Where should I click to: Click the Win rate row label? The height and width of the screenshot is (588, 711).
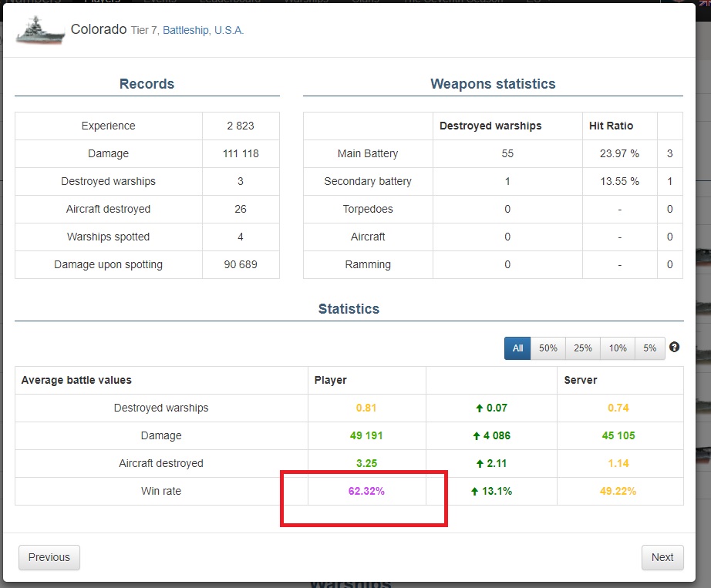[x=161, y=491]
